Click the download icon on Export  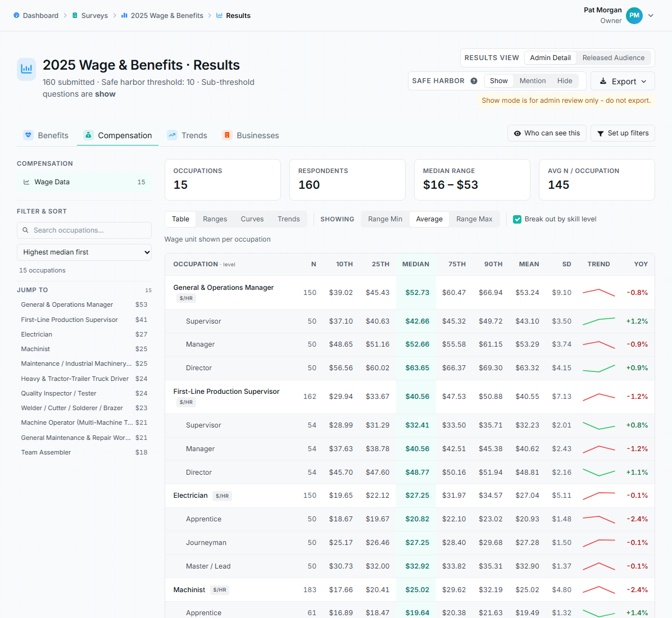603,81
